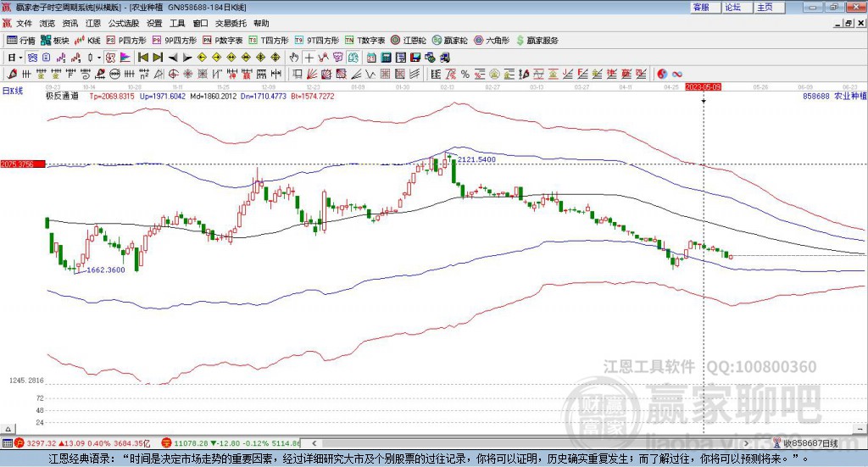This screenshot has height=467, width=868.
Task: Select the n² square tool
Action: [x=144, y=74]
